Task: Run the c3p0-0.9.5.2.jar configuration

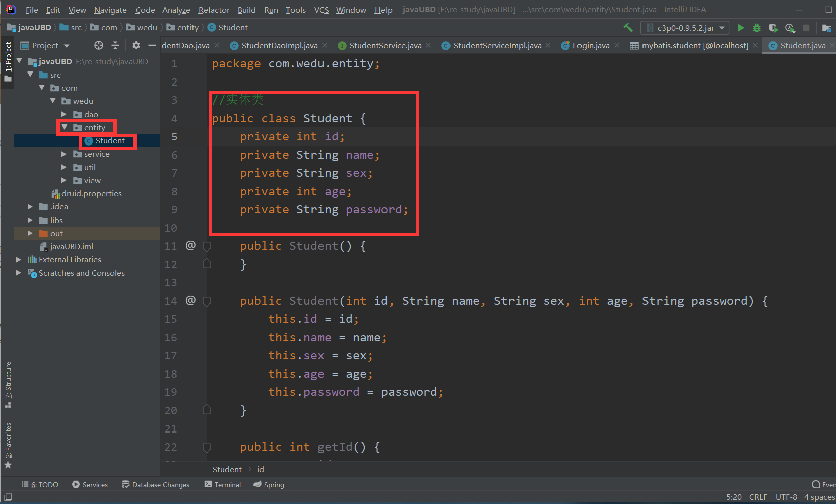Action: click(741, 28)
